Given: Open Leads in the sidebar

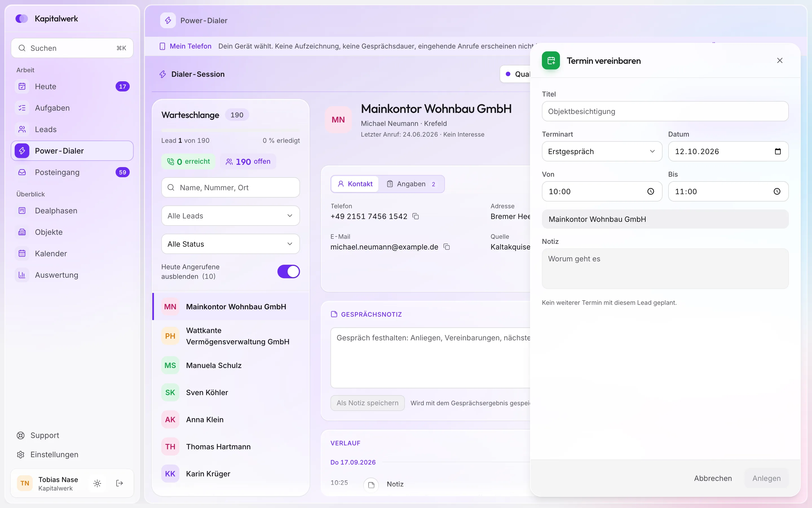Looking at the screenshot, I should click(x=72, y=129).
